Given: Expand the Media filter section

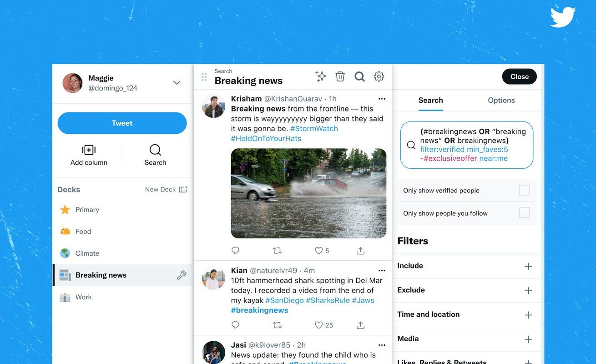Looking at the screenshot, I should coord(467,339).
